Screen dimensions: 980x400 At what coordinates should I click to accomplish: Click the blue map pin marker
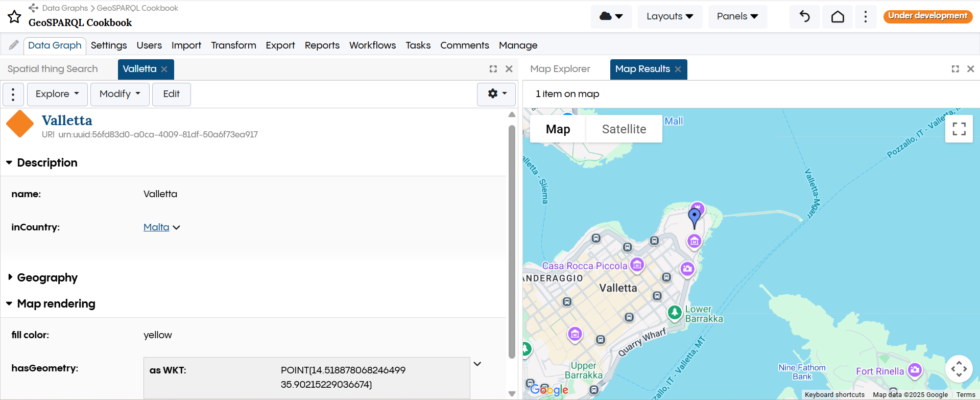(694, 217)
